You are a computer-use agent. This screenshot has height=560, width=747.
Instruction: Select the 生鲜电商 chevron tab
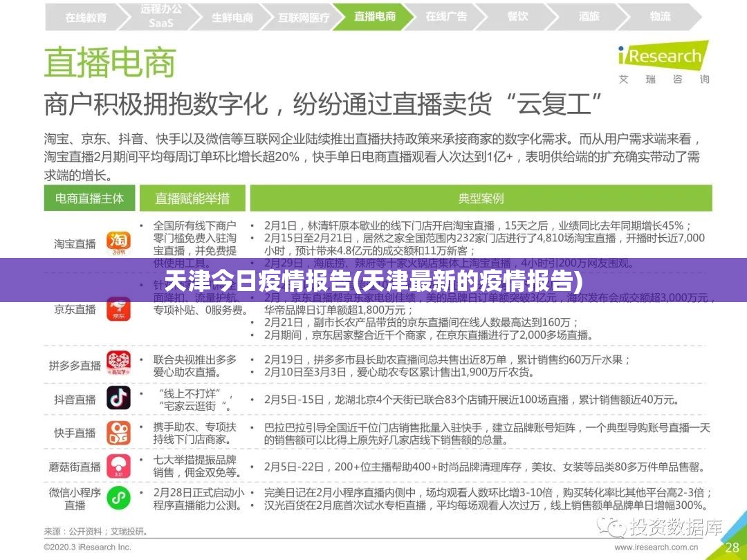[x=232, y=17]
